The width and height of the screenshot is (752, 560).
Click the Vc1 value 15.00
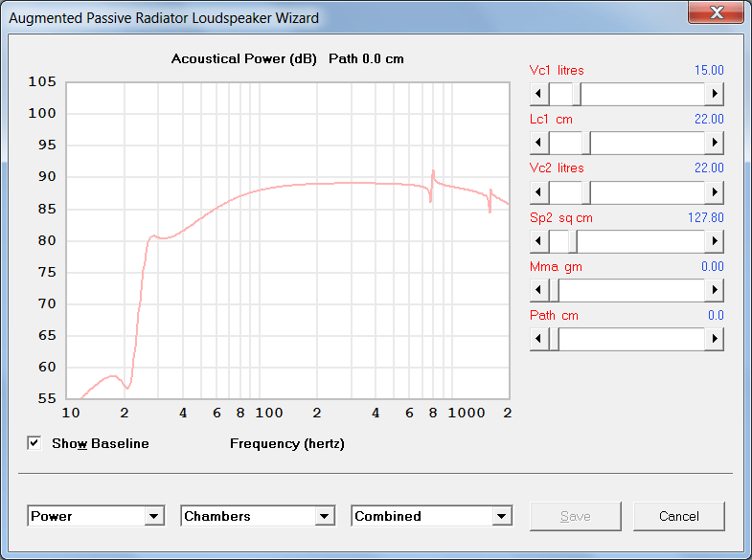click(709, 71)
